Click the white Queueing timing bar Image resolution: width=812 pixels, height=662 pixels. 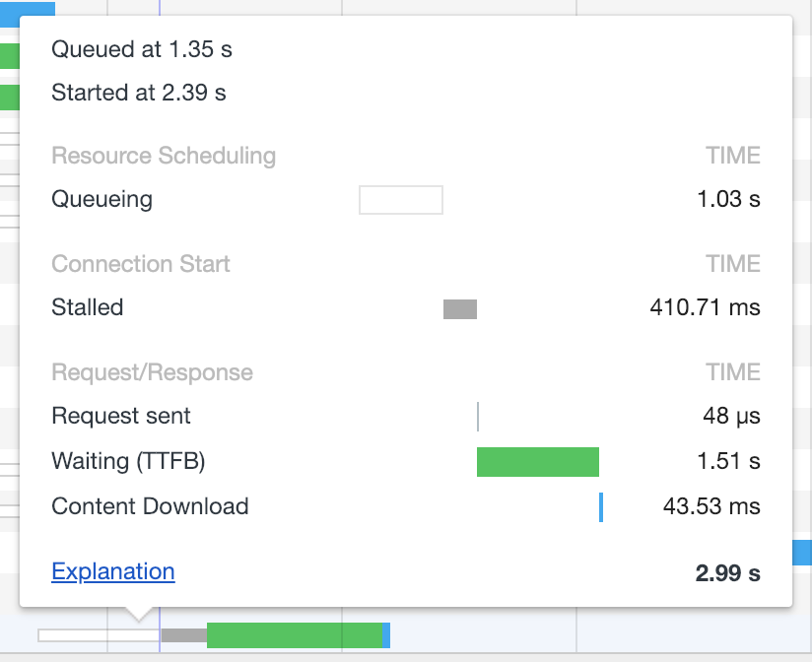coord(401,200)
